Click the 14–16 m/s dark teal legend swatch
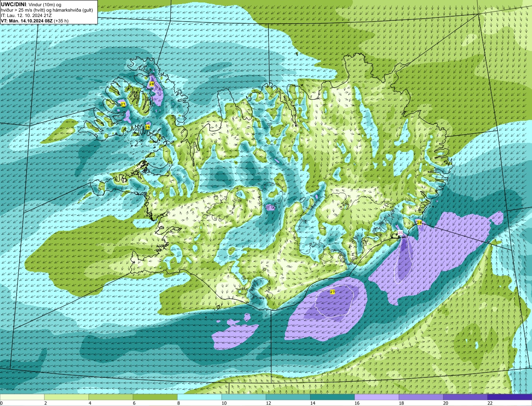 [x=332, y=397]
